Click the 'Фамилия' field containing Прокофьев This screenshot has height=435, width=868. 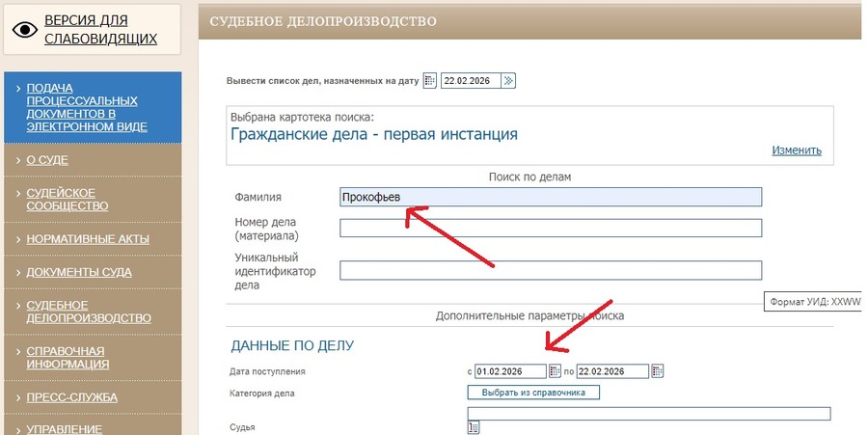(550, 197)
